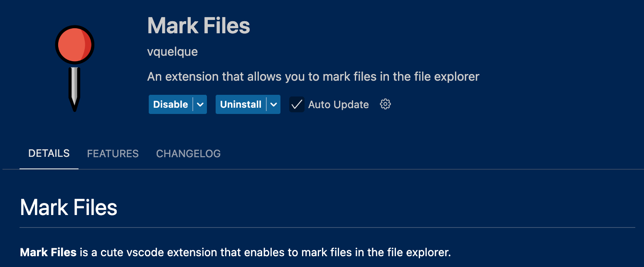
Task: Switch to the Changelog tab
Action: click(x=188, y=153)
